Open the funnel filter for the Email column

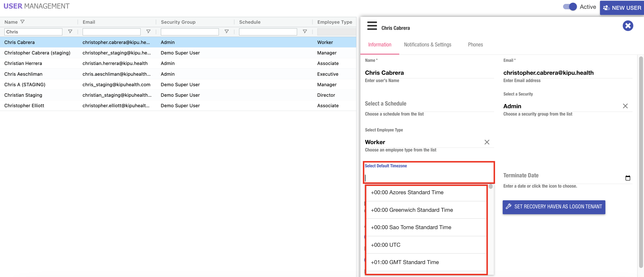(148, 32)
